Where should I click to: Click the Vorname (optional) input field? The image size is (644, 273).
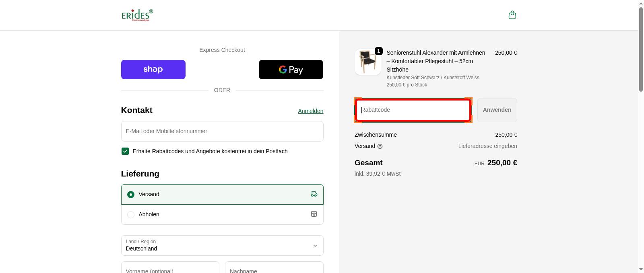pos(170,269)
